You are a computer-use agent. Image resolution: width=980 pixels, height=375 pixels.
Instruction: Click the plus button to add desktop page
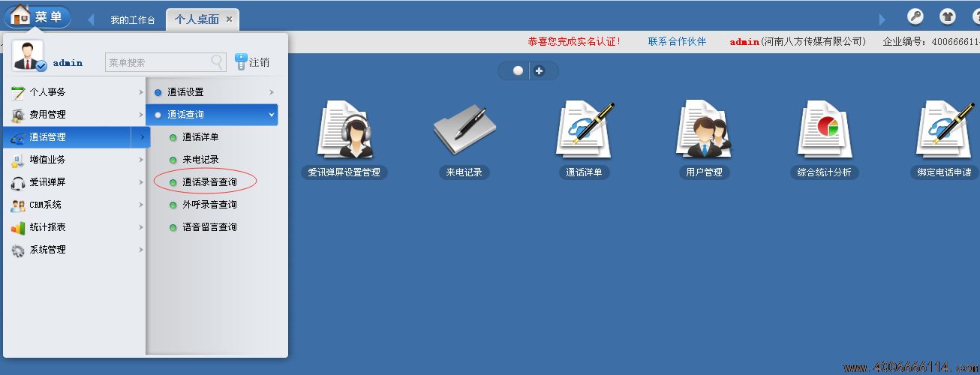point(539,70)
